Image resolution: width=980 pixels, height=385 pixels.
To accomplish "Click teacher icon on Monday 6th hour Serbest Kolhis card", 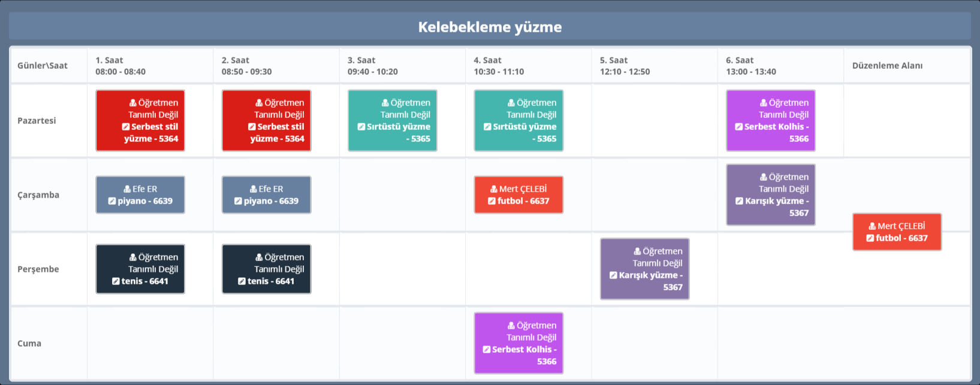I will [x=764, y=103].
